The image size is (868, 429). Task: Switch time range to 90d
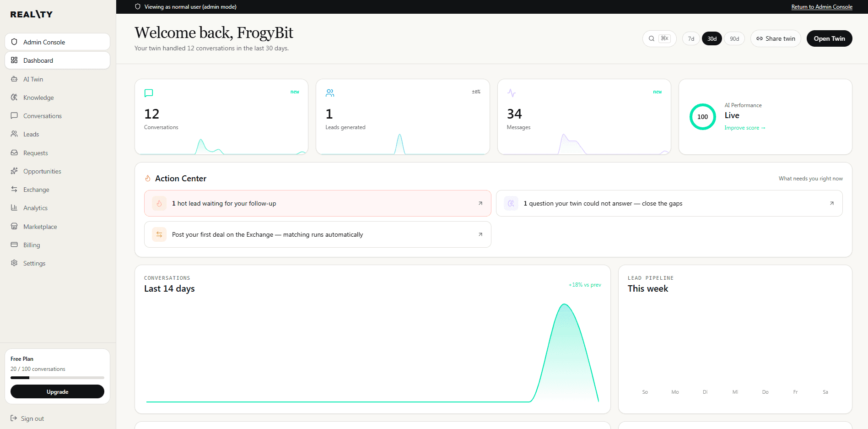click(734, 39)
